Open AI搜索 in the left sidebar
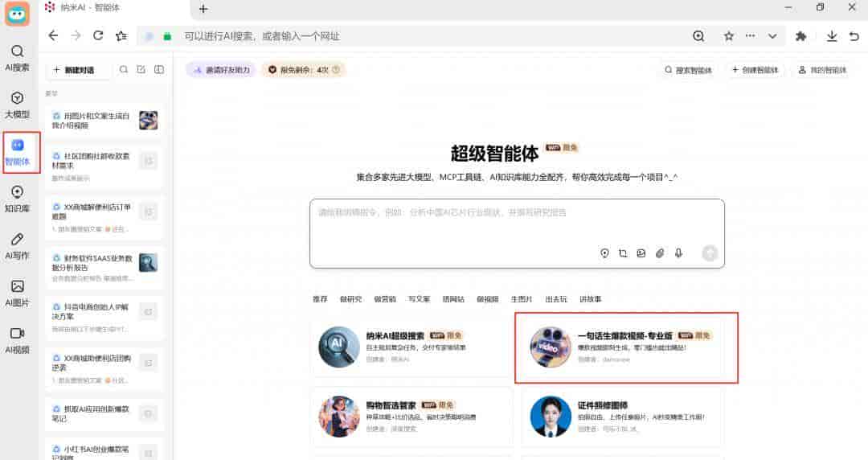Viewport: 868px width, 460px height. (17, 58)
